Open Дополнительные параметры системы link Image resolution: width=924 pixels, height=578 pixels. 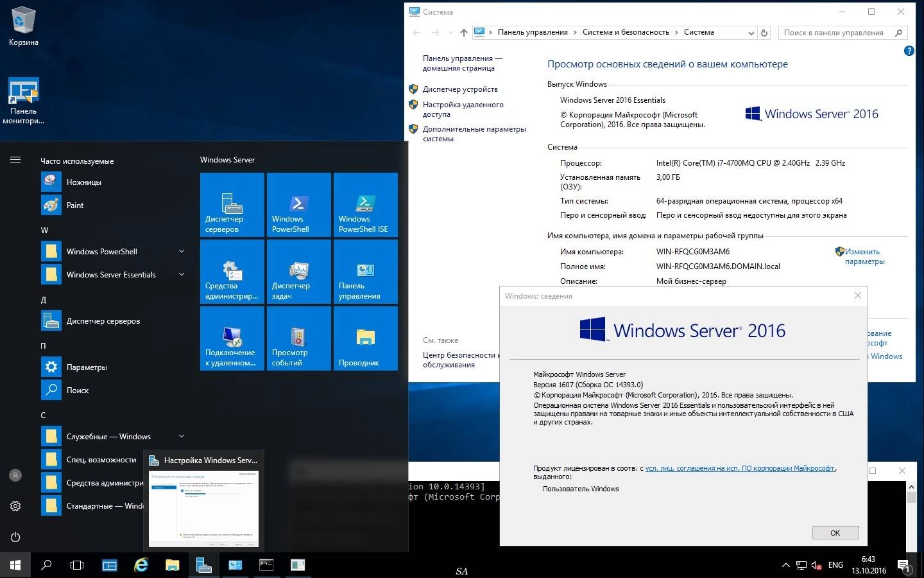coord(474,134)
